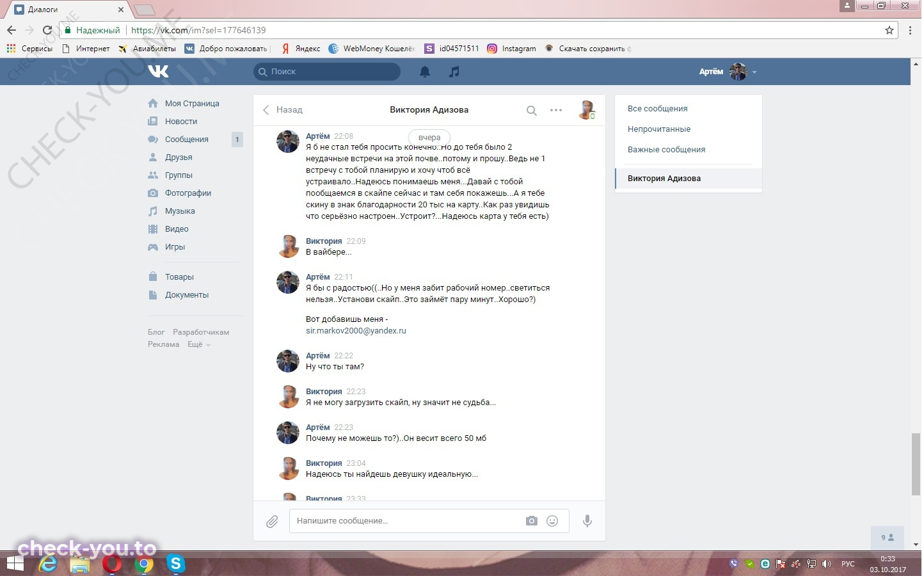The image size is (924, 576).
Task: Open the Блог footer link
Action: [156, 332]
